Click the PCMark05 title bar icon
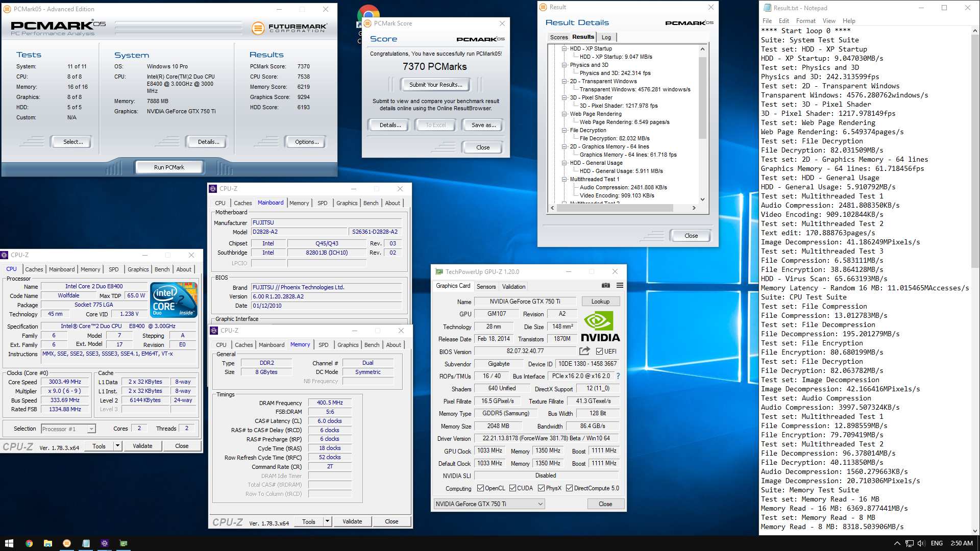Screen dimensions: 980x551 click(x=7, y=9)
